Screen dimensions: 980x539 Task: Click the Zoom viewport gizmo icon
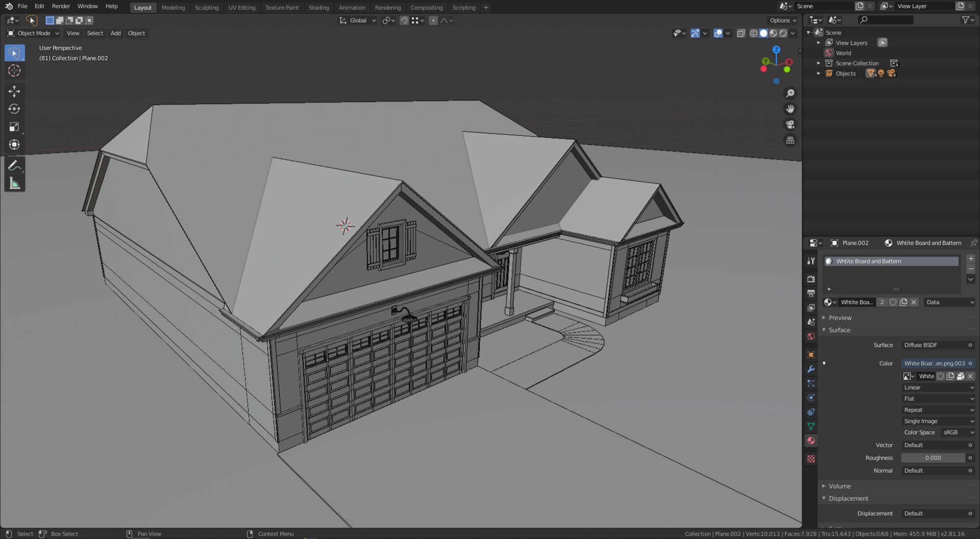coord(790,93)
